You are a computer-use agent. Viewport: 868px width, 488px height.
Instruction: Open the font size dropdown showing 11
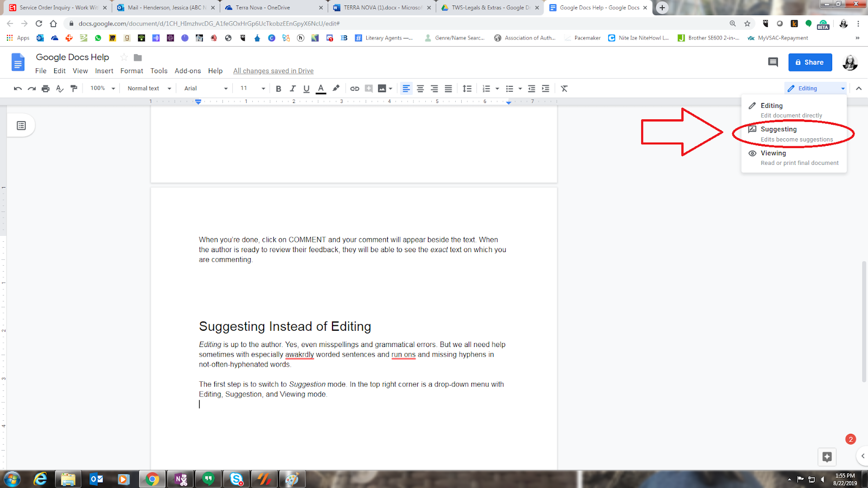click(x=253, y=88)
